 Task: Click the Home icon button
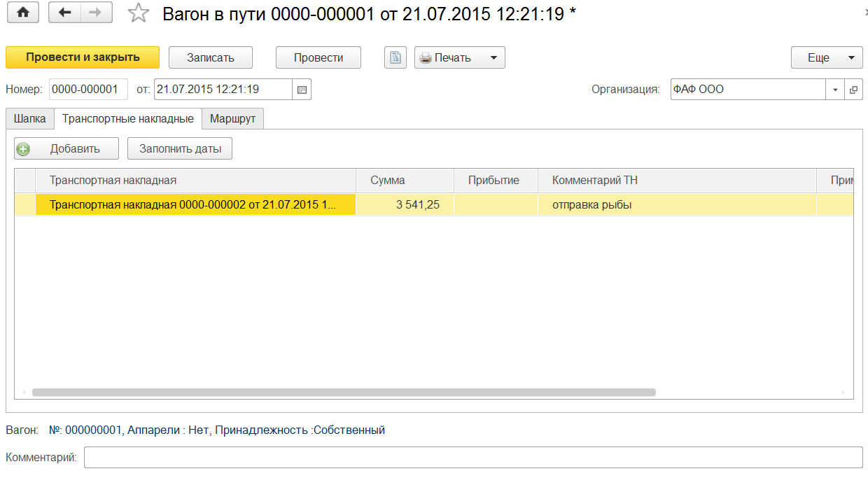click(x=22, y=13)
